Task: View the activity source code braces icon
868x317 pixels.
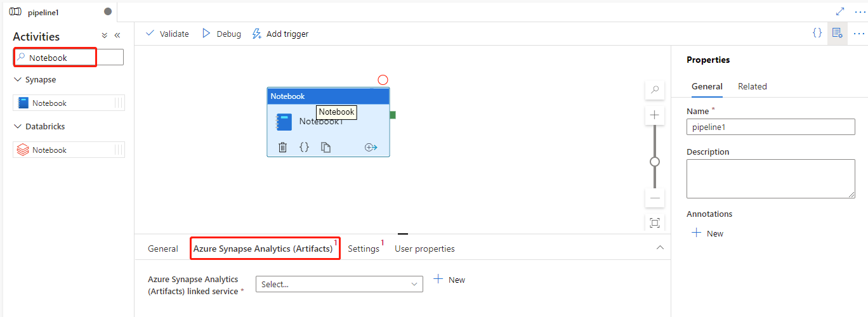Action: (304, 147)
